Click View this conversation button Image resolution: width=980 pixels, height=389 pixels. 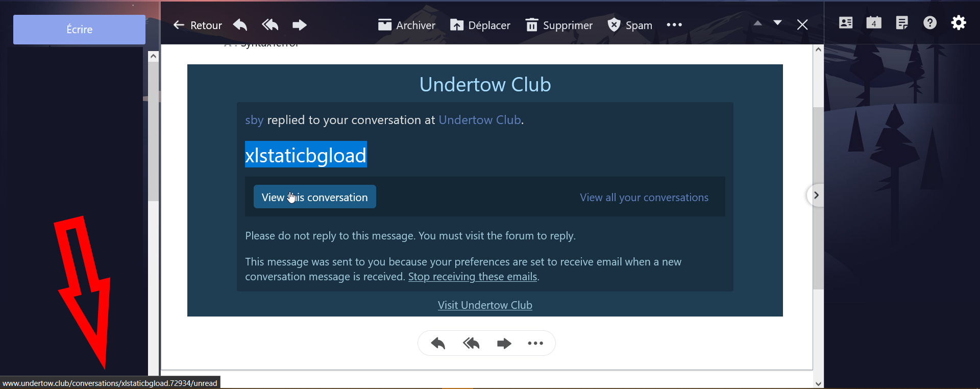tap(314, 197)
